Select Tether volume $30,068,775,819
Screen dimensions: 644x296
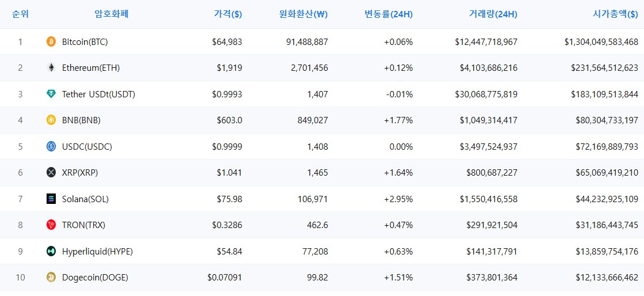point(486,94)
